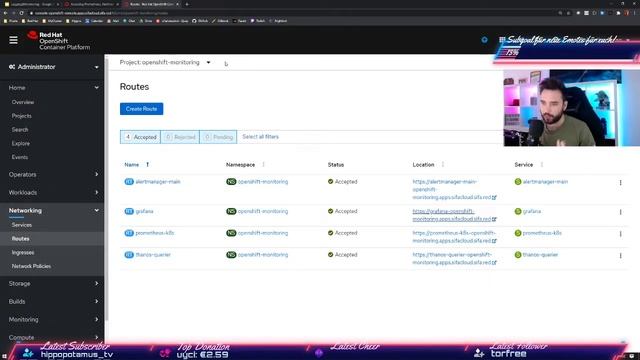640x360 pixels.
Task: Open Network Policies under Networking
Action: pyautogui.click(x=31, y=266)
